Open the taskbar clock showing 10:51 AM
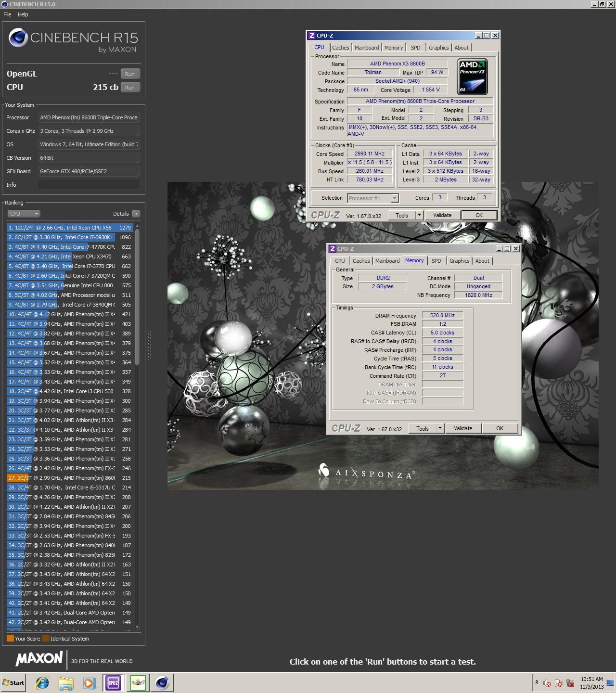This screenshot has width=616, height=693. (x=591, y=683)
